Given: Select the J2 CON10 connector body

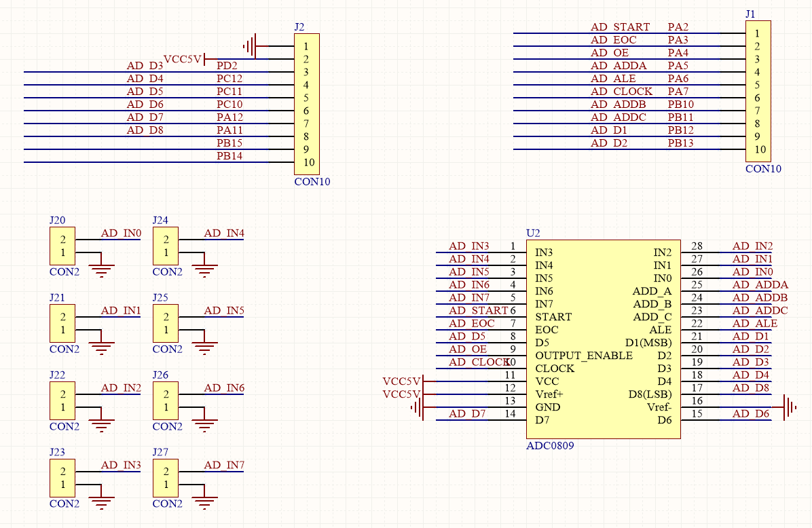Looking at the screenshot, I should click(x=306, y=104).
